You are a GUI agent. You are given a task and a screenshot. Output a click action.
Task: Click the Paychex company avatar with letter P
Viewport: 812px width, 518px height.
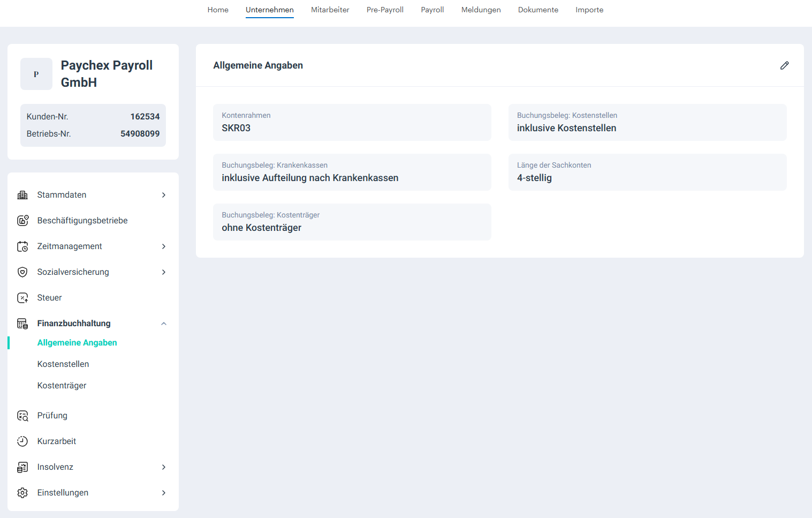click(x=36, y=74)
